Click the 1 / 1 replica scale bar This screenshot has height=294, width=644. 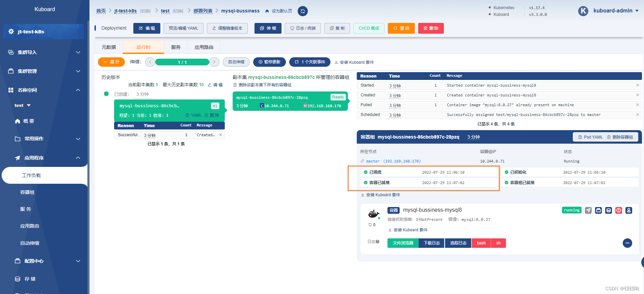pyautogui.click(x=182, y=62)
